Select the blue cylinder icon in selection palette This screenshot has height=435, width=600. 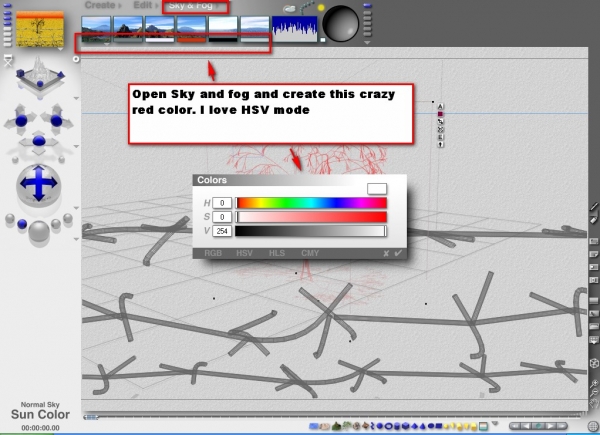397,426
